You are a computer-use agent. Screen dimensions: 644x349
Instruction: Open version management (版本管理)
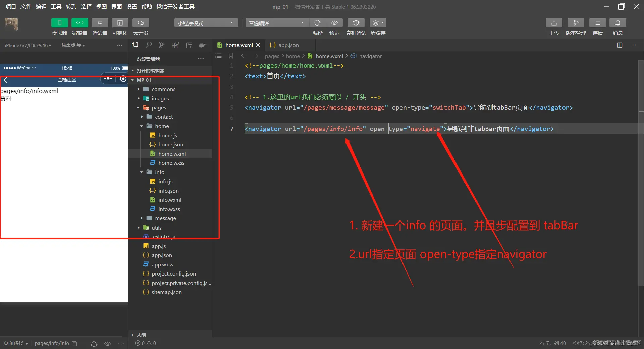[x=576, y=23]
